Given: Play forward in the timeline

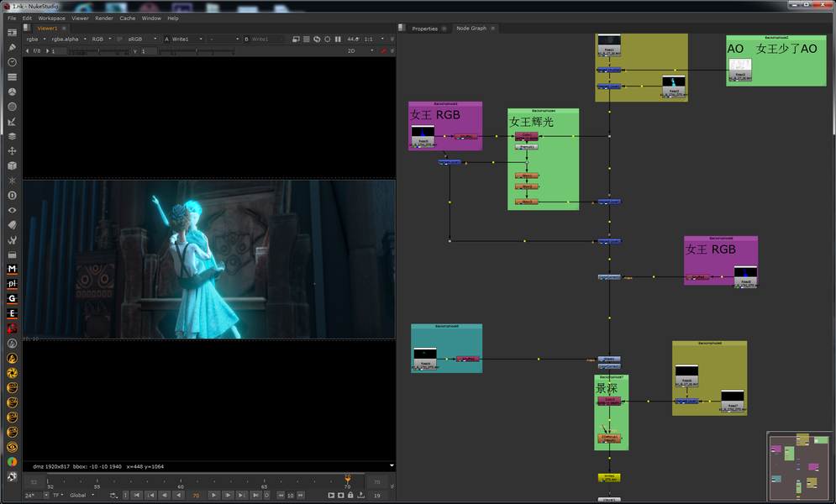Looking at the screenshot, I should (213, 495).
